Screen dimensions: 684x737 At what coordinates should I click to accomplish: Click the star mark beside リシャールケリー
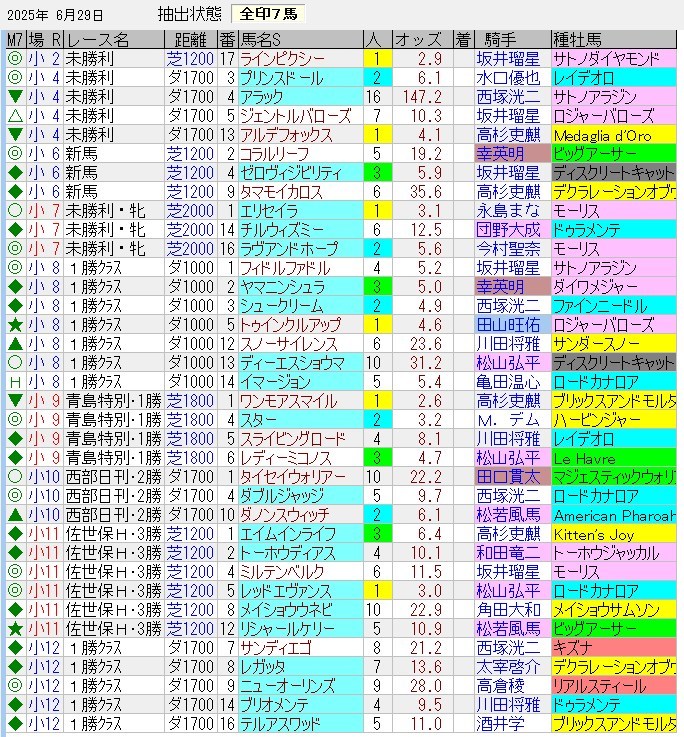[x=16, y=628]
